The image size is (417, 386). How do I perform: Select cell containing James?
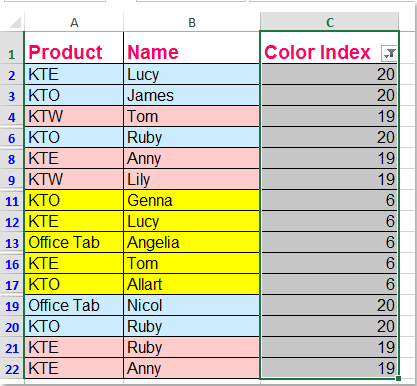coord(192,95)
